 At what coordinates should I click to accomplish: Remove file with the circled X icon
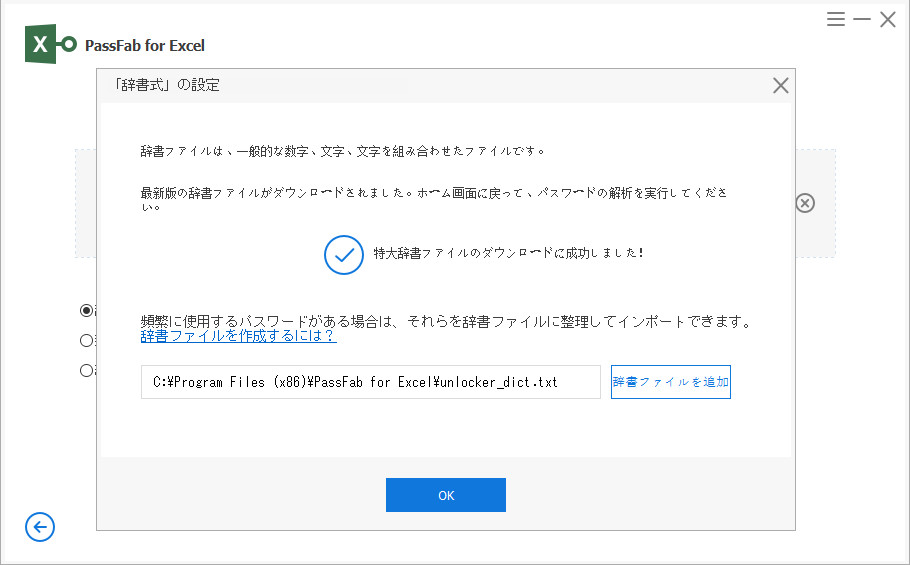[805, 203]
